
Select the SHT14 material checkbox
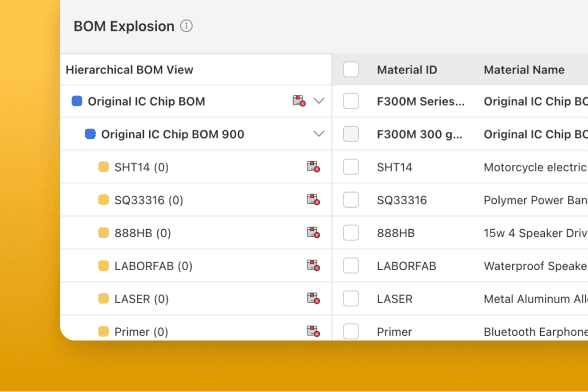tap(351, 167)
